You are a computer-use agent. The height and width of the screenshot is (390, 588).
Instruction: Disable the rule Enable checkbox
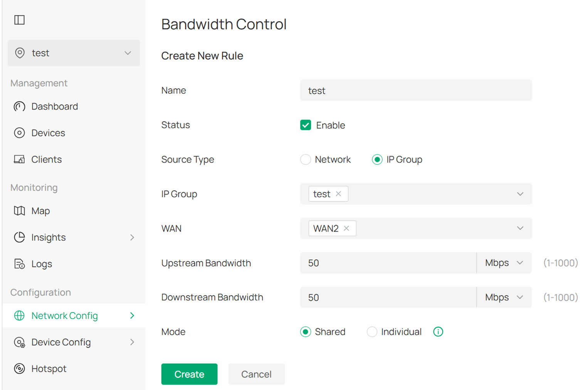point(305,125)
